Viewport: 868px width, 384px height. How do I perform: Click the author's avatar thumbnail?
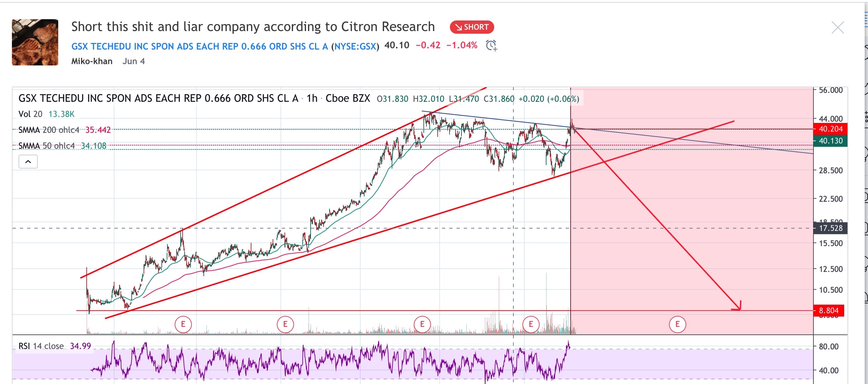(35, 42)
